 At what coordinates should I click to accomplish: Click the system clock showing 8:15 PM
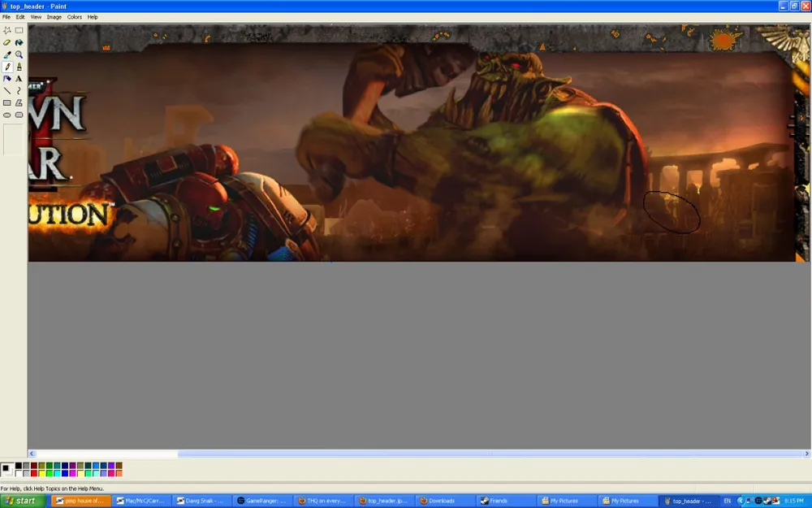(794, 501)
